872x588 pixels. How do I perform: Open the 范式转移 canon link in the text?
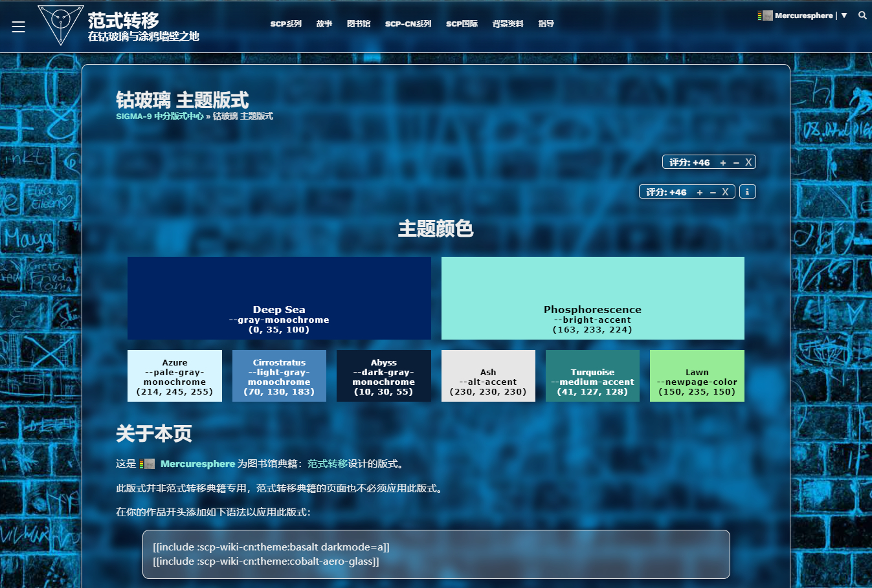coord(327,464)
